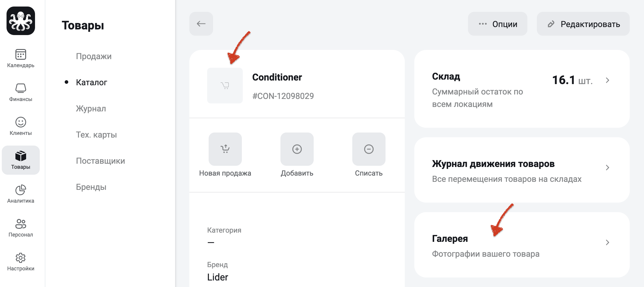Go back with the left arrow button

point(201,24)
